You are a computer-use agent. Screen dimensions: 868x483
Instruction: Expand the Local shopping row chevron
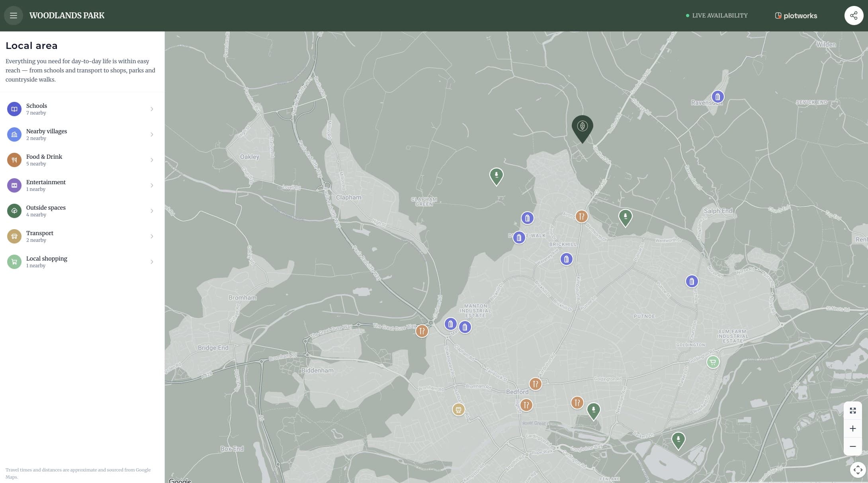tap(152, 262)
